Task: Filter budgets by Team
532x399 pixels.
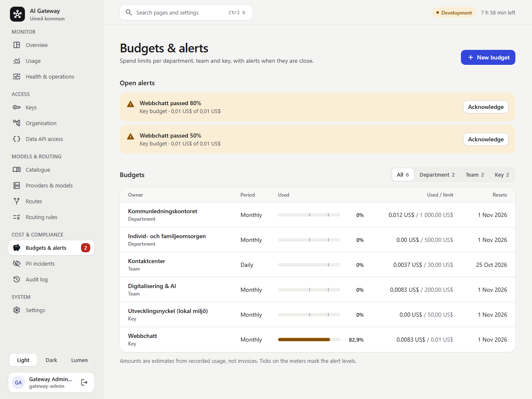Action: click(475, 175)
